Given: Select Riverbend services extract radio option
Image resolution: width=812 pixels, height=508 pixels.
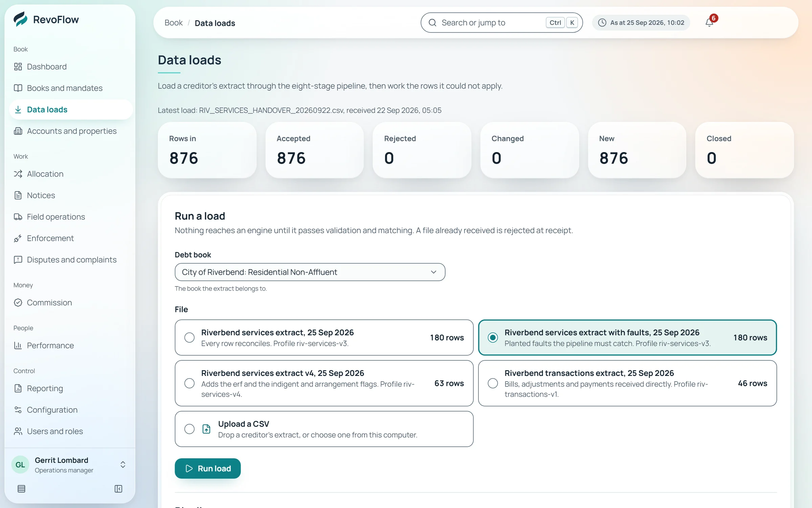Looking at the screenshot, I should 189,338.
